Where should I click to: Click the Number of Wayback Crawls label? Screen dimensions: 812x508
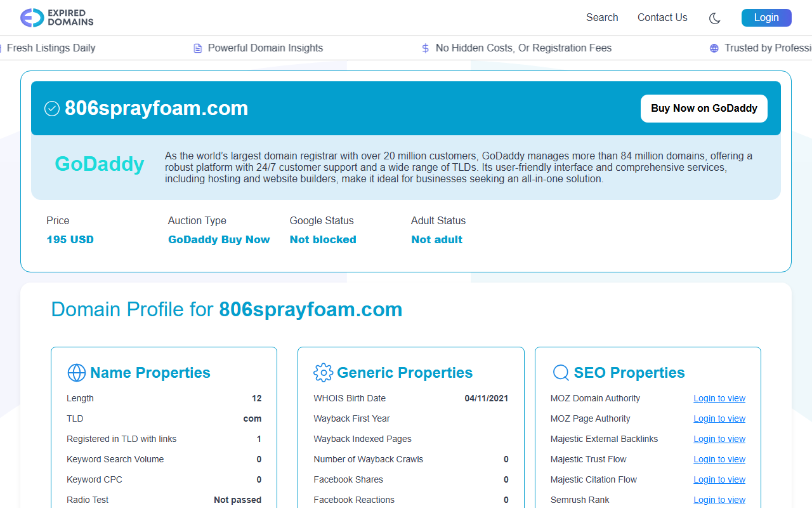pyautogui.click(x=368, y=459)
